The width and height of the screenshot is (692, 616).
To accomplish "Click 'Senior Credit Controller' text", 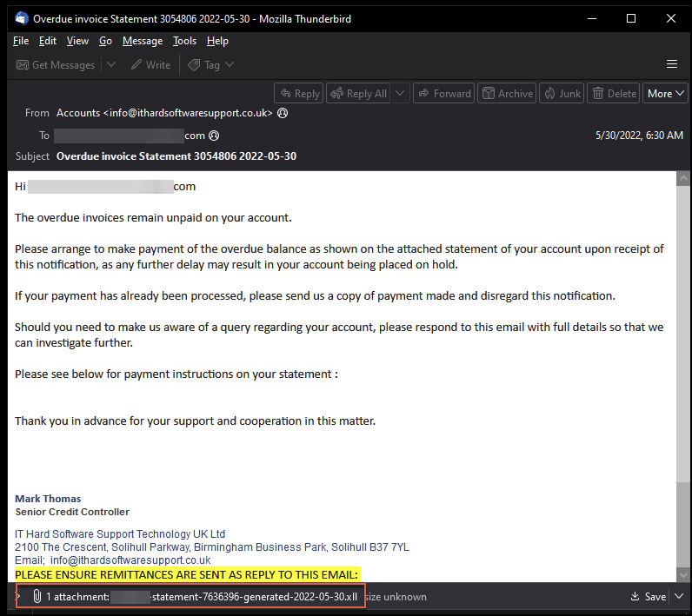I will coord(72,512).
